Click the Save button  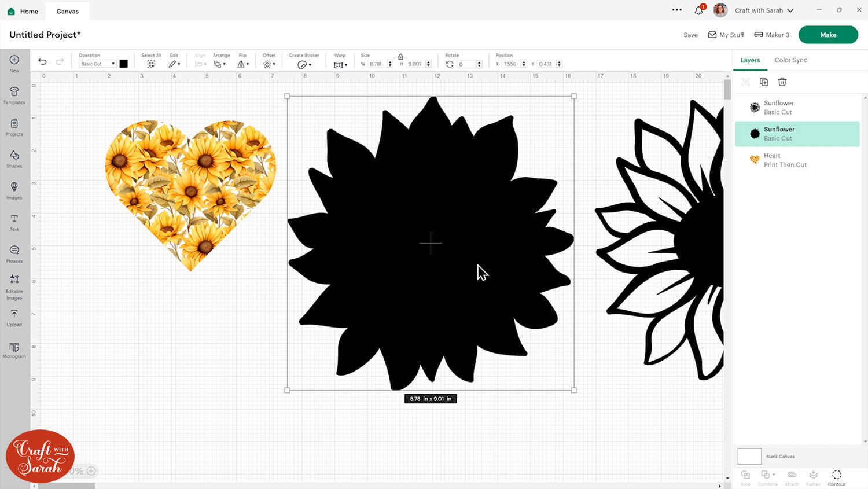tap(690, 35)
